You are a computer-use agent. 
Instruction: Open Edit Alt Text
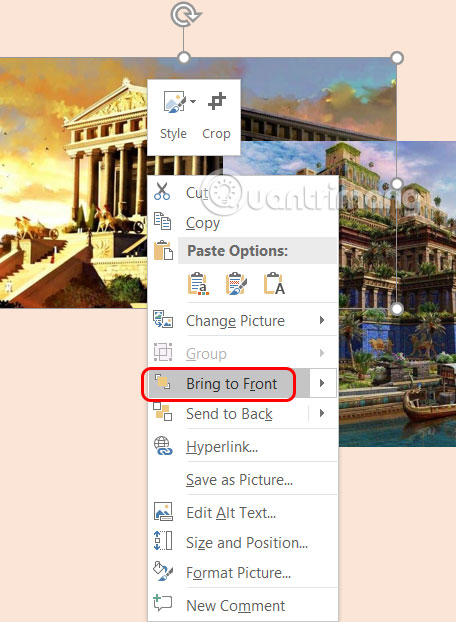click(231, 513)
